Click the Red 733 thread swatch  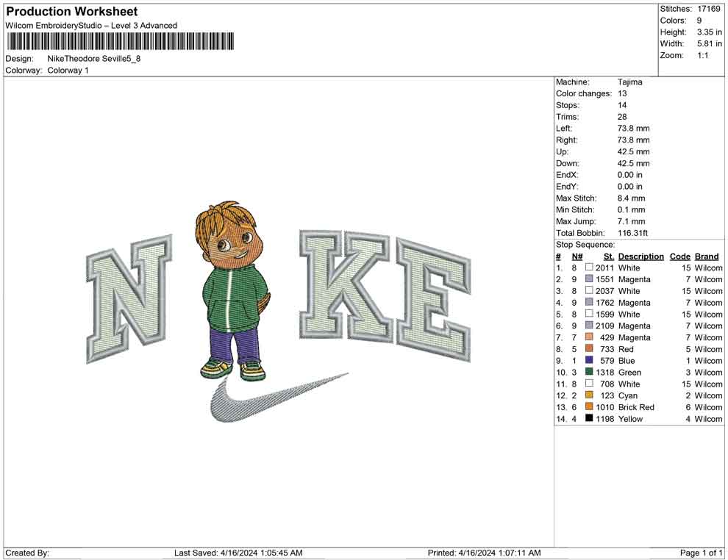point(589,349)
